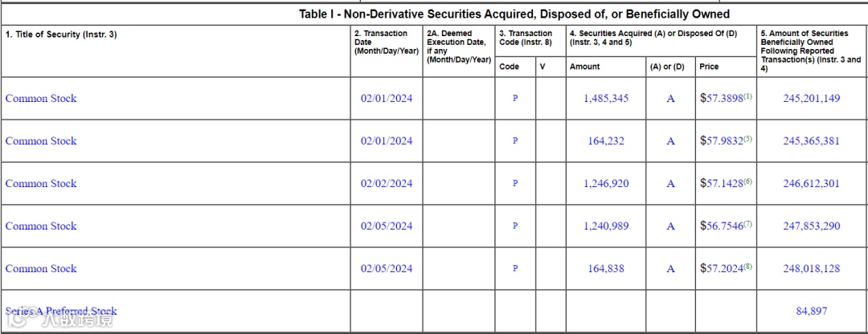Select the first Common Stock title cell
The image size is (868, 334).
tap(41, 99)
